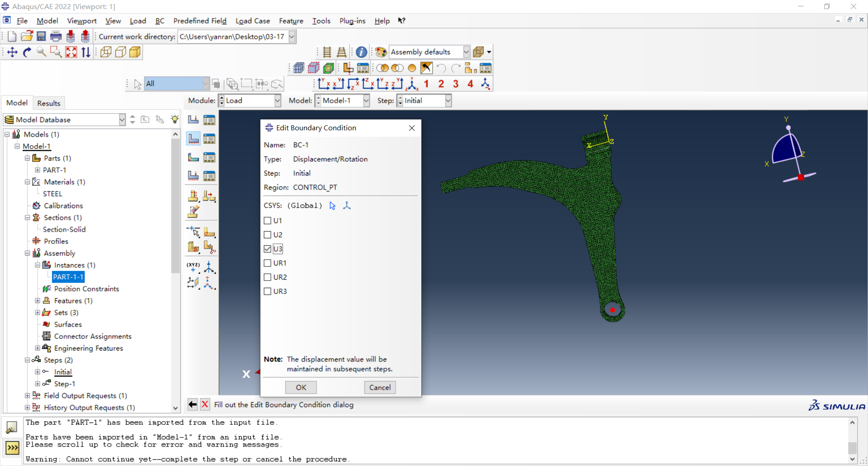Enable the UR3 checkbox

point(268,291)
